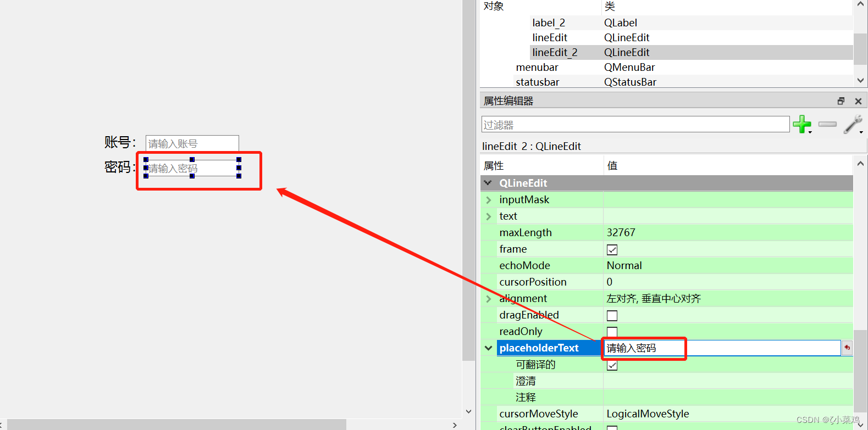Click the alignment value 左对齐, 垂直中心对齐
The height and width of the screenshot is (430, 868).
(654, 298)
